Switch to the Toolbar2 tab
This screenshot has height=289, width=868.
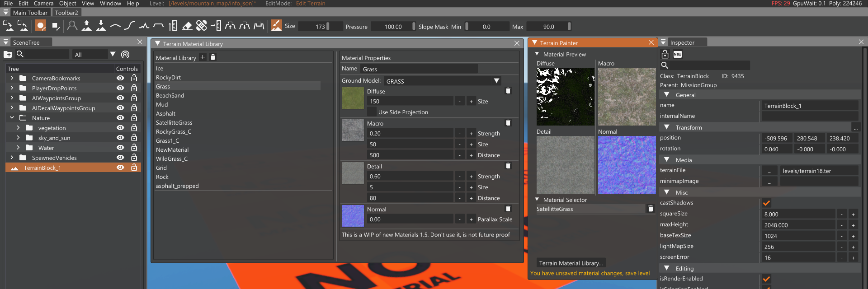(66, 13)
